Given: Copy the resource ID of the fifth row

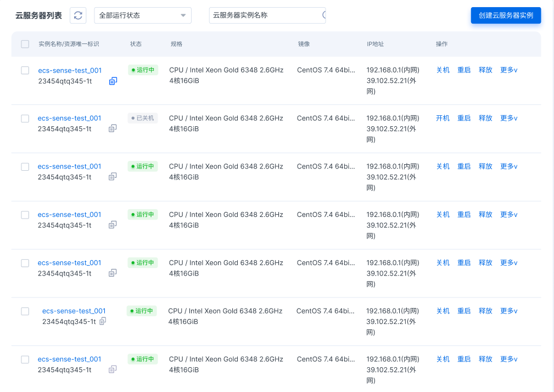Looking at the screenshot, I should [113, 273].
